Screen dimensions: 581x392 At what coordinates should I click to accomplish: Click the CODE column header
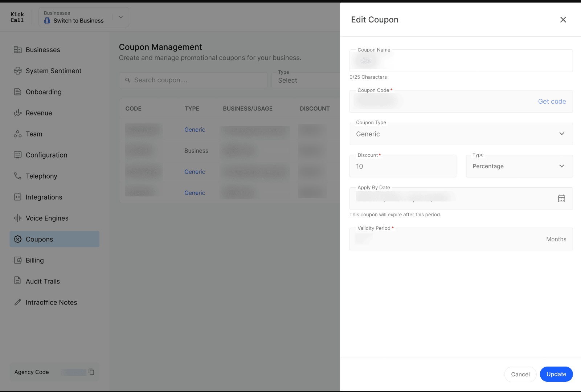pos(134,109)
